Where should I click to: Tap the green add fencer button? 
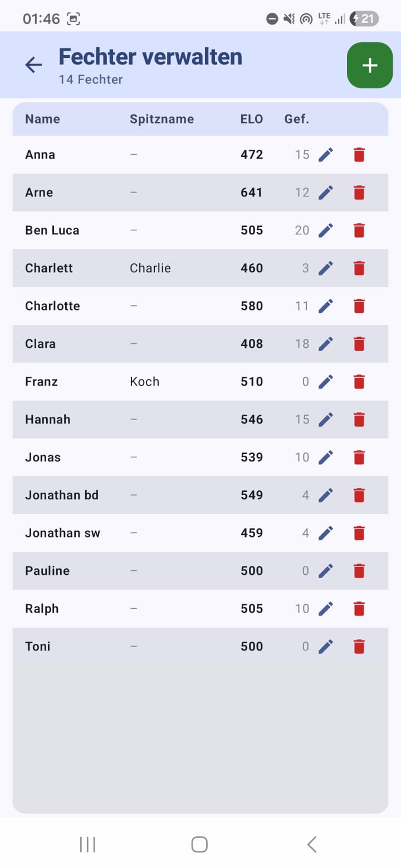[x=370, y=65]
